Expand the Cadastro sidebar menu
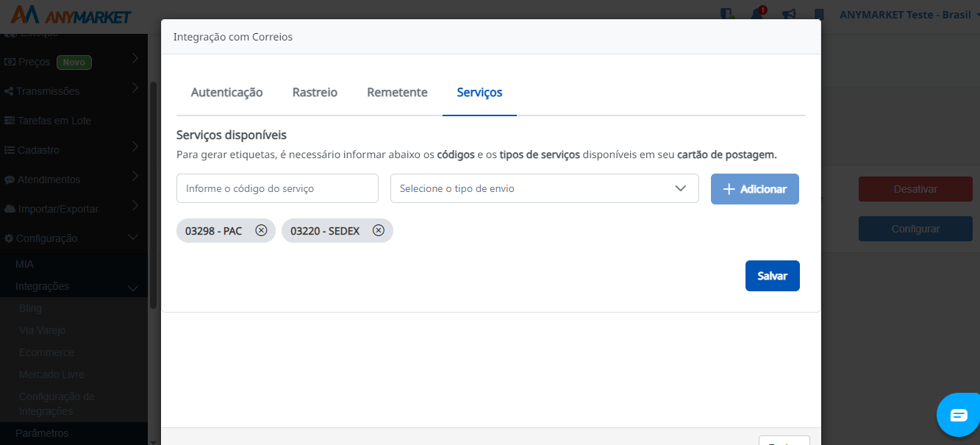 pos(74,150)
